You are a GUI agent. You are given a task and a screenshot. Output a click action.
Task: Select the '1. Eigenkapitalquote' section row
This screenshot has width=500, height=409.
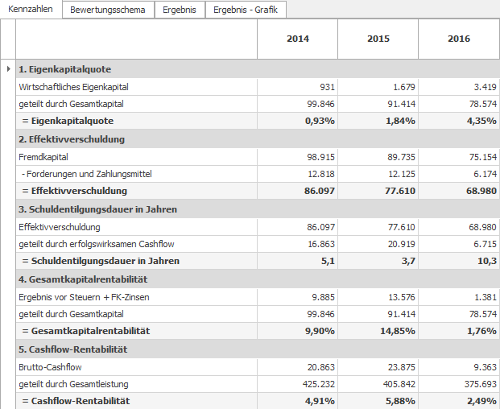coord(258,69)
